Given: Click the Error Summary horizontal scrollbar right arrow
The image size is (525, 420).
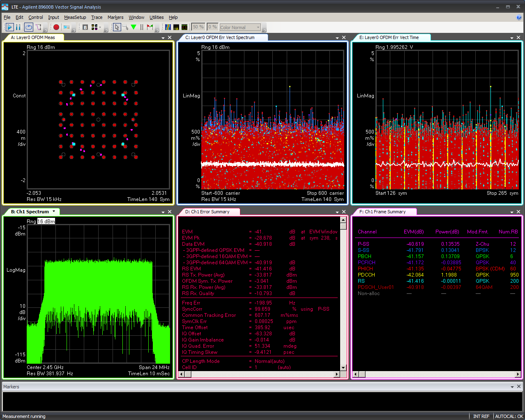Looking at the screenshot, I should [x=337, y=374].
